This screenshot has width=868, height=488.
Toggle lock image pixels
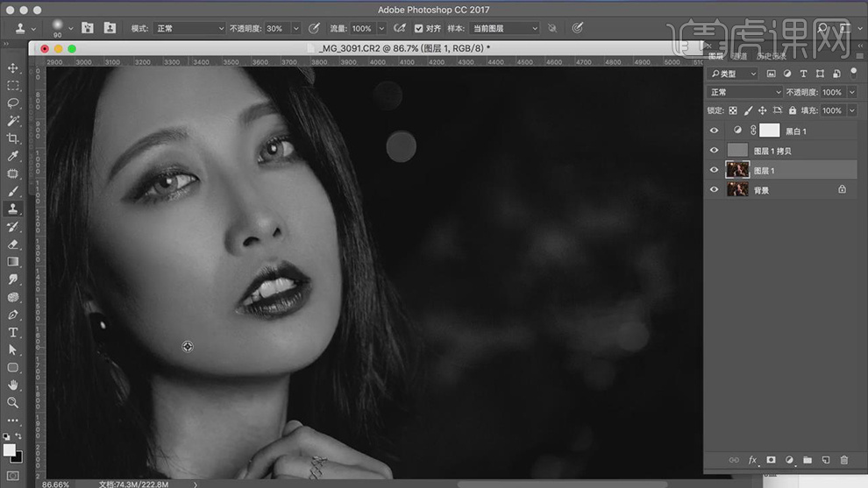pyautogui.click(x=748, y=110)
